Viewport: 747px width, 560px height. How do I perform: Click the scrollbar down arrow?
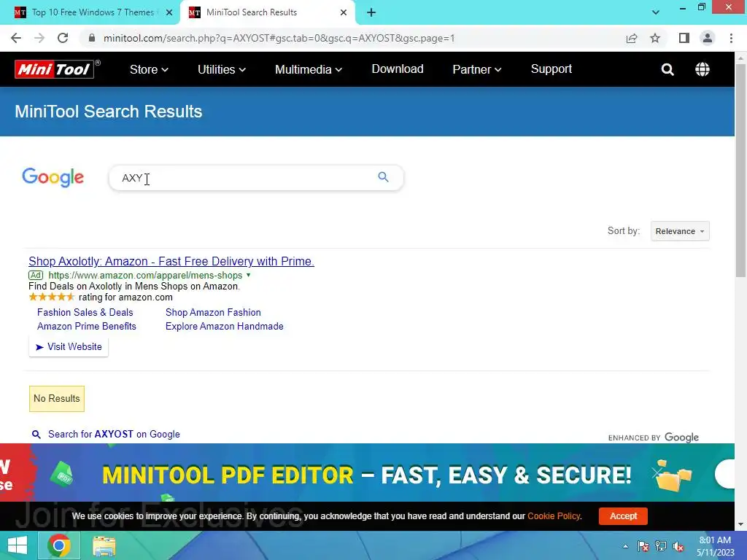(x=741, y=524)
